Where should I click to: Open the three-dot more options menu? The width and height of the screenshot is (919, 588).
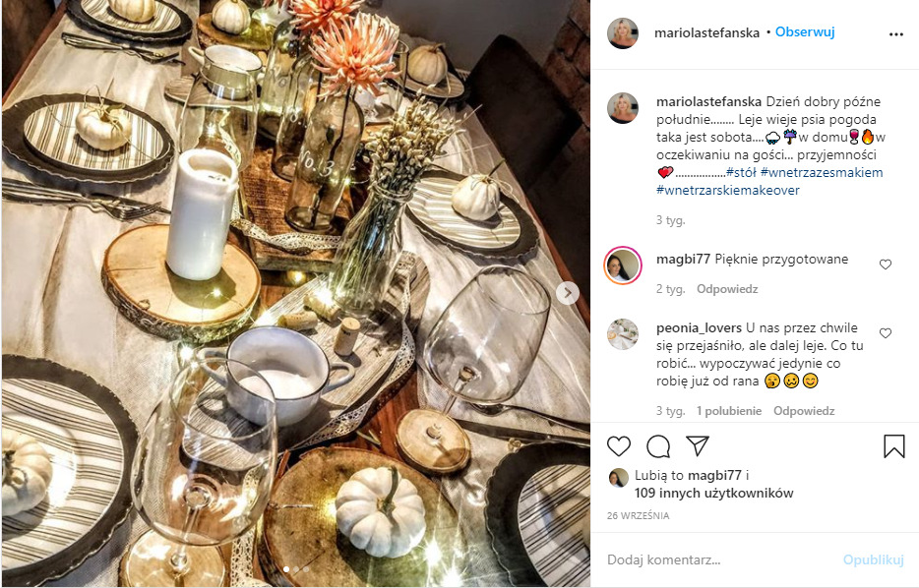pyautogui.click(x=895, y=34)
